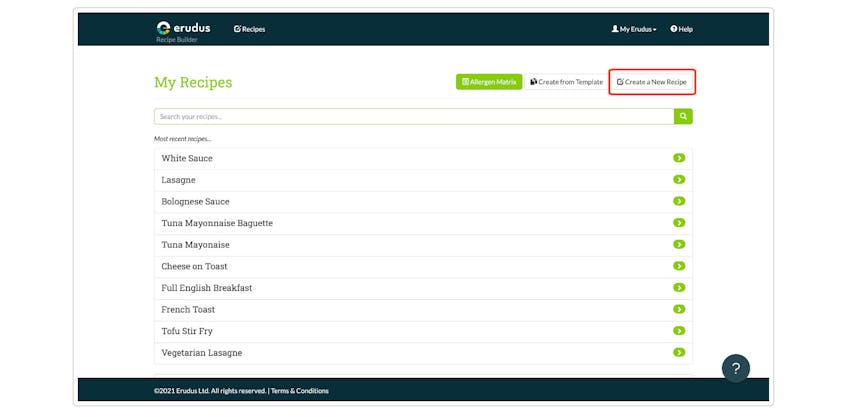Viewport: 850px width, 408px height.
Task: Select the Full English Breakfast recipe name
Action: [x=207, y=288]
